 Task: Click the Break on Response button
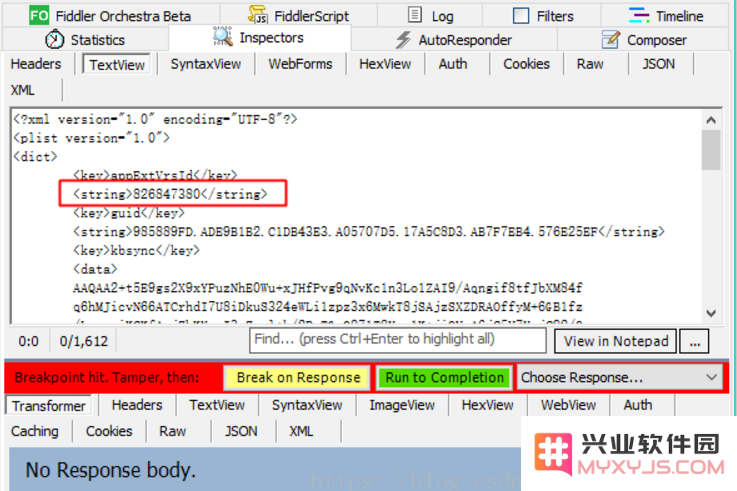tap(298, 377)
